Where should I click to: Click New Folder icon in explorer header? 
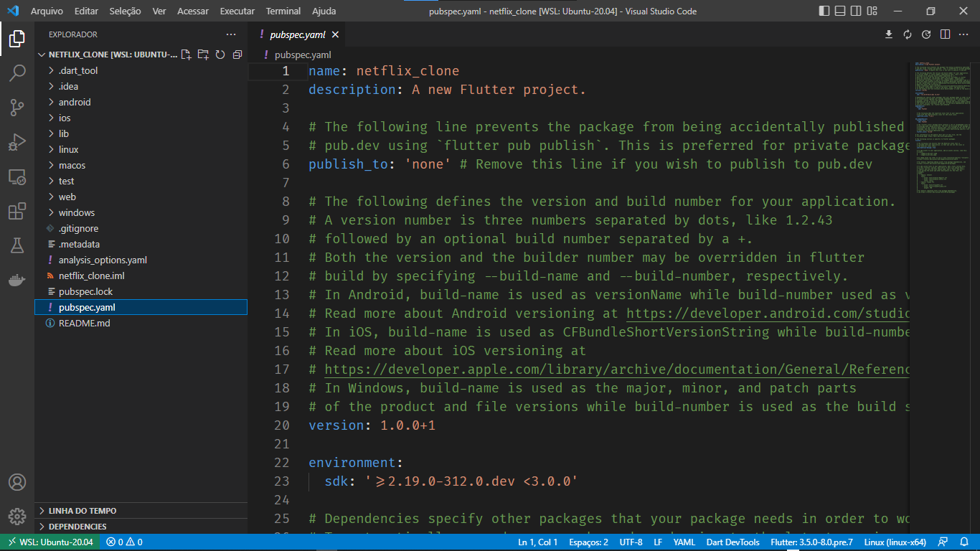[203, 55]
